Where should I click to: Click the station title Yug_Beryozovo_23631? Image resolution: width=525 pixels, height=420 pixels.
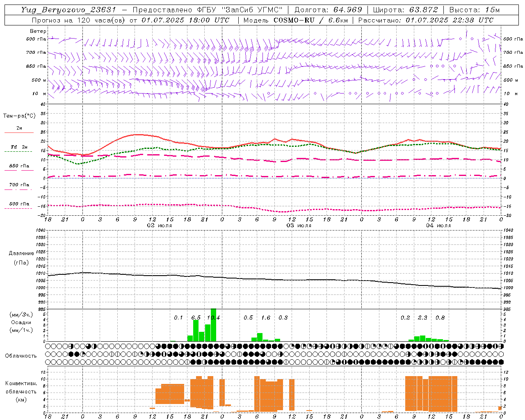[x=68, y=10]
